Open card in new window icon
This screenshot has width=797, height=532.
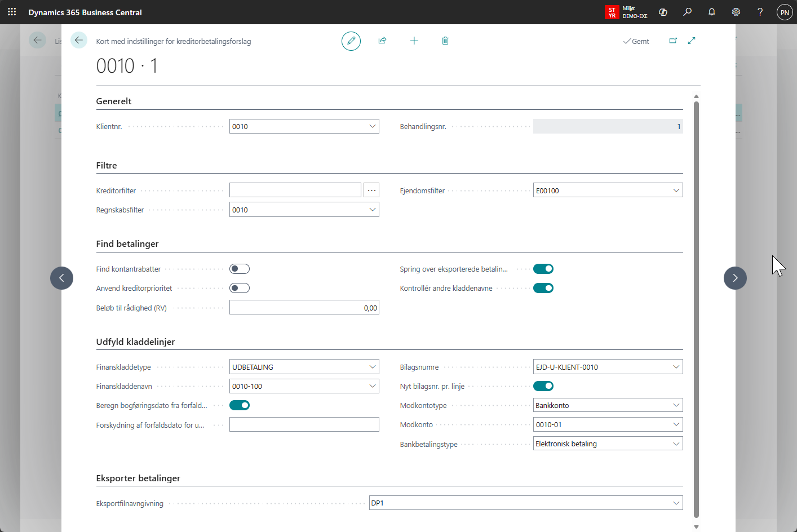pyautogui.click(x=673, y=41)
